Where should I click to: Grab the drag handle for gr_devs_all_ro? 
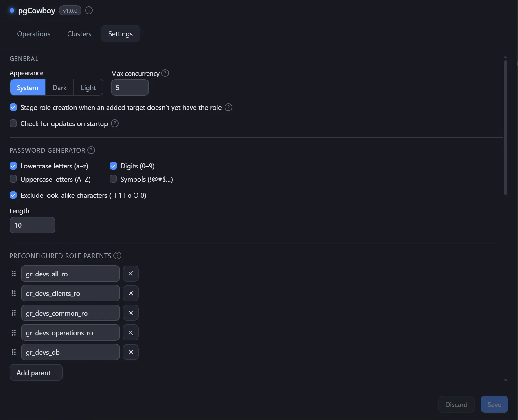[14, 274]
